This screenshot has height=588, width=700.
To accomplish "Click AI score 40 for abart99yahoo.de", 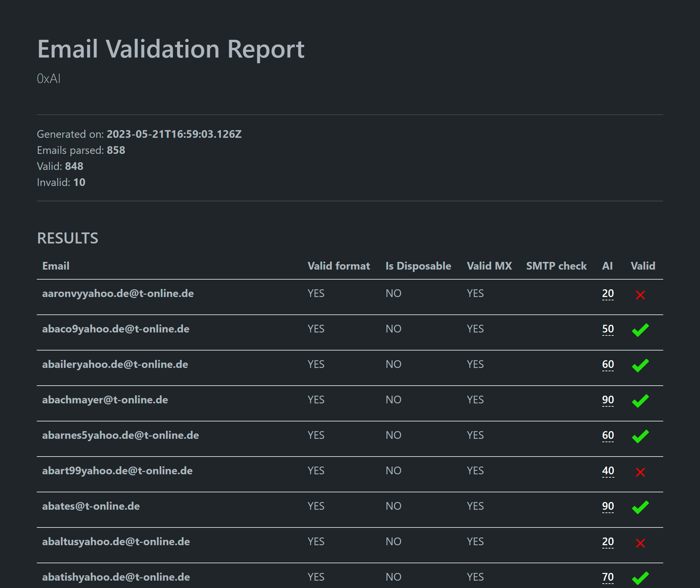I will [x=608, y=471].
